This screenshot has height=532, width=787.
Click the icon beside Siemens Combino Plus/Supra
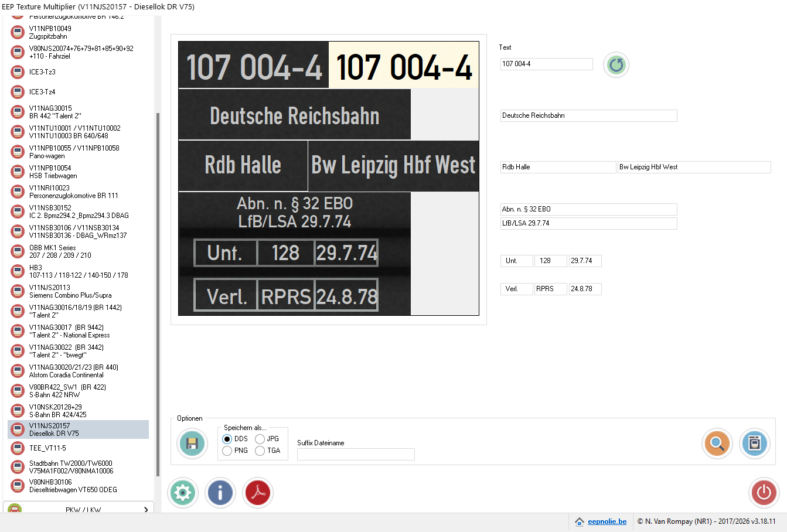[18, 291]
